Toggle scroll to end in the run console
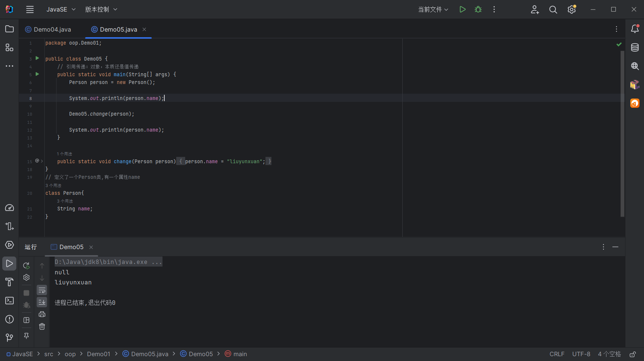This screenshot has height=361, width=644. tap(42, 302)
